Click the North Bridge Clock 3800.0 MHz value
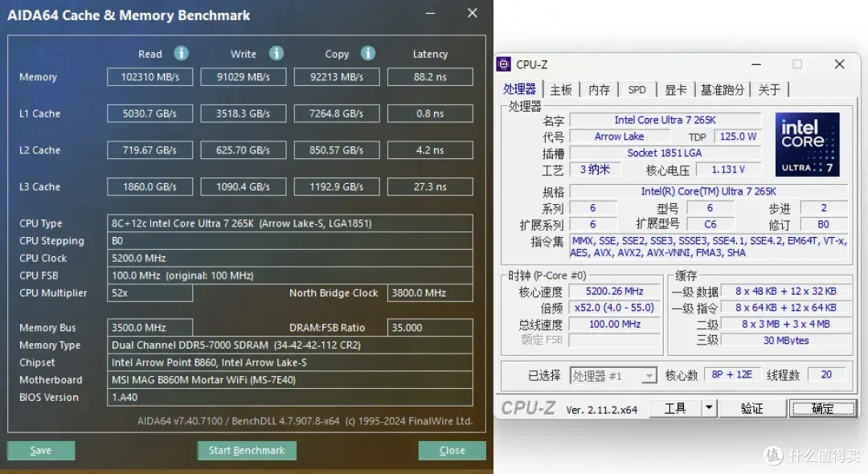This screenshot has width=868, height=474. point(430,293)
